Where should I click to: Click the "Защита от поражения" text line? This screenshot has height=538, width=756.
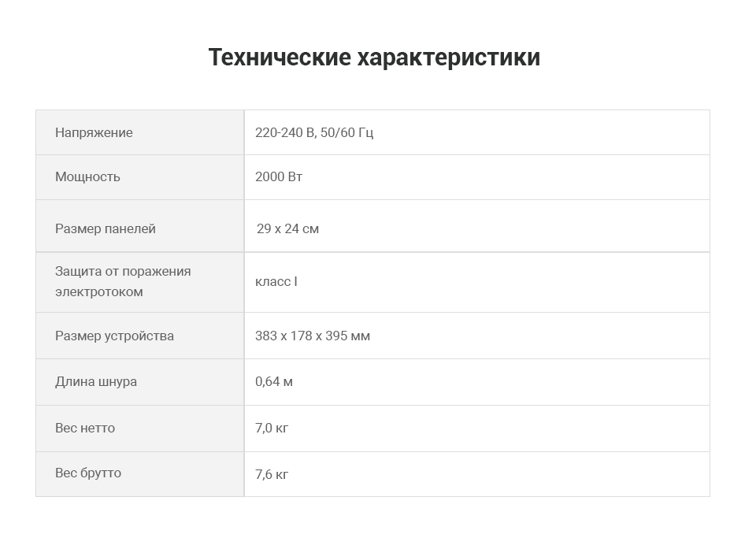coord(123,271)
